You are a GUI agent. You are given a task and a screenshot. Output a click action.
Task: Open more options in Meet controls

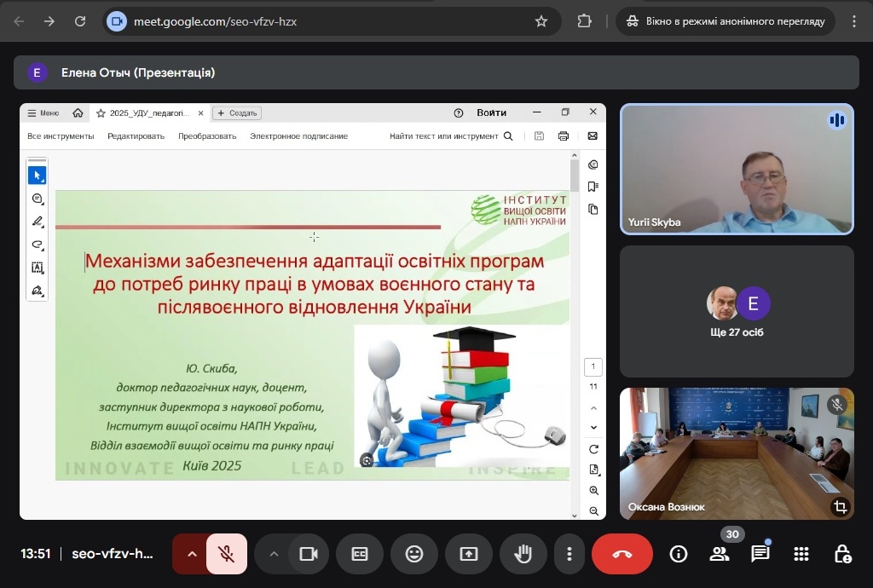click(569, 554)
